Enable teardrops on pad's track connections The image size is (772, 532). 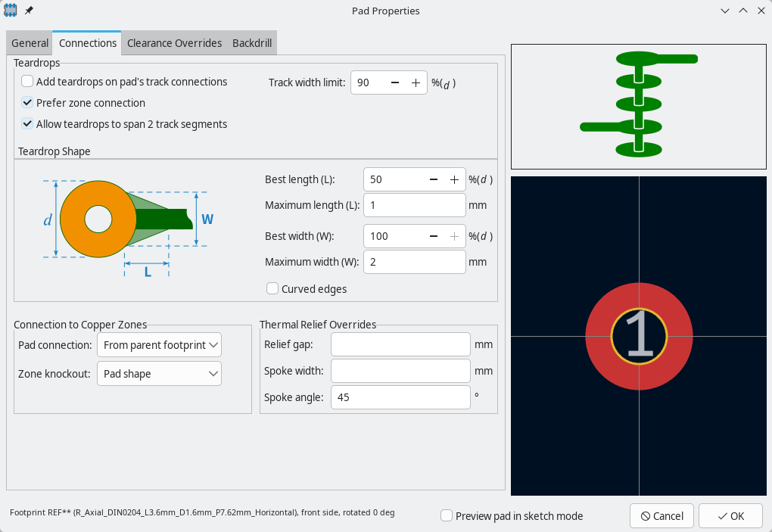click(x=27, y=82)
